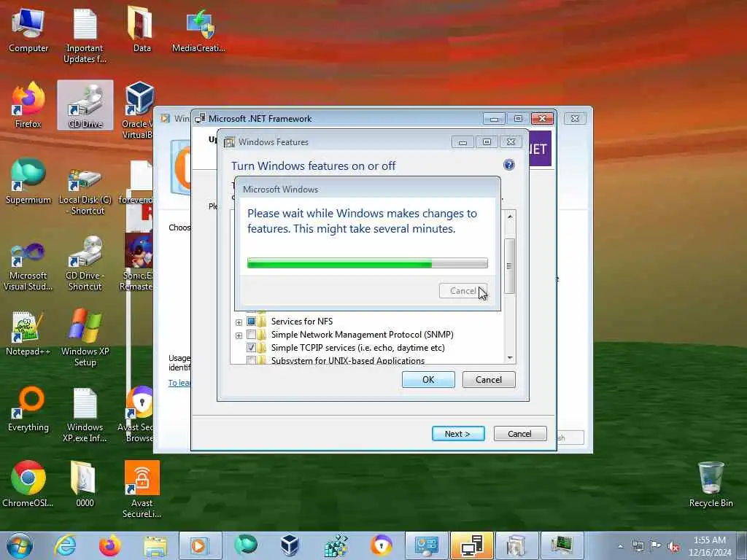Click OK in Windows Features dialog
This screenshot has width=747, height=560.
point(428,379)
